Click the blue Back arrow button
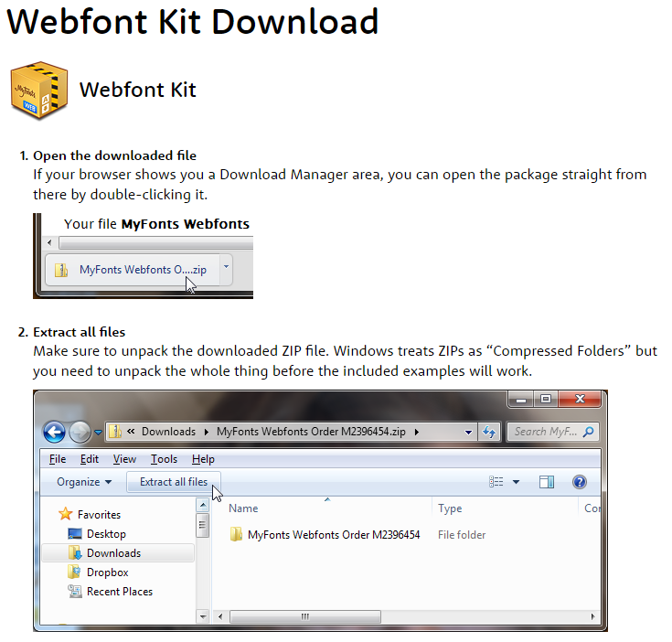The width and height of the screenshot is (672, 642). click(55, 432)
